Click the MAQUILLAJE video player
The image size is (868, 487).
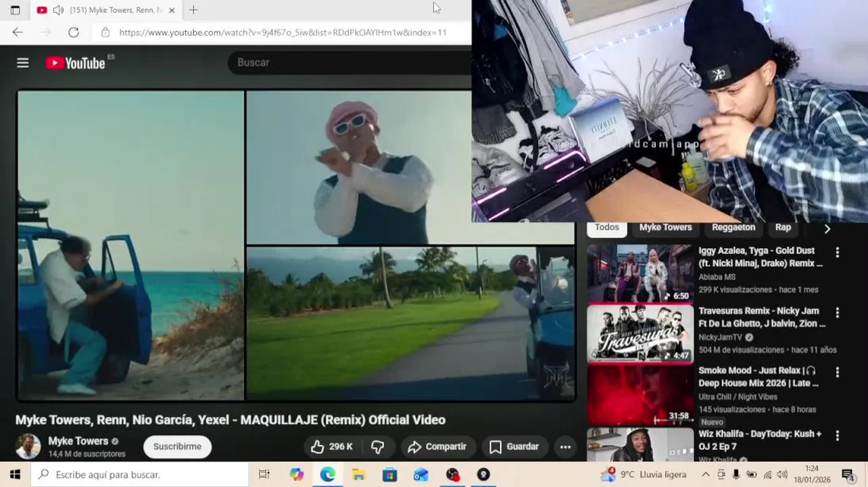[296, 245]
